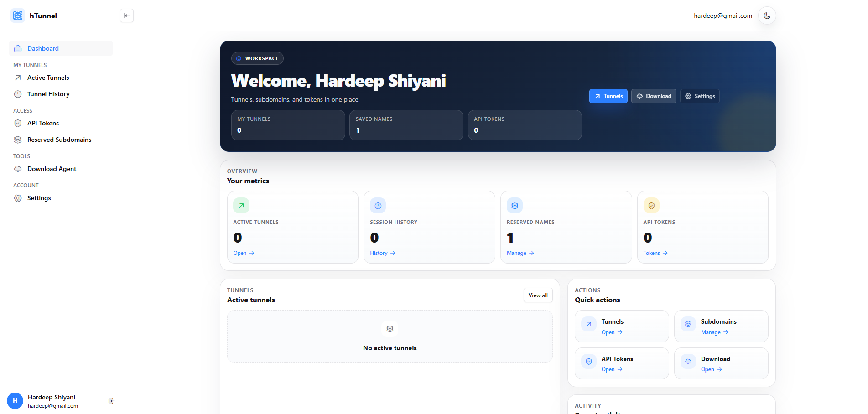Click the Tunnels button in the welcome banner

click(x=608, y=96)
